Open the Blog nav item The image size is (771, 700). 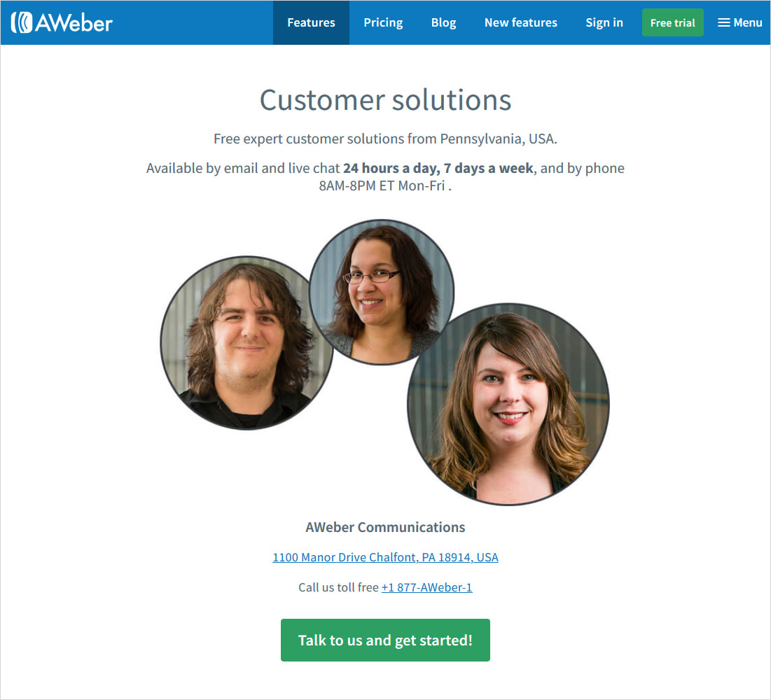[x=443, y=22]
